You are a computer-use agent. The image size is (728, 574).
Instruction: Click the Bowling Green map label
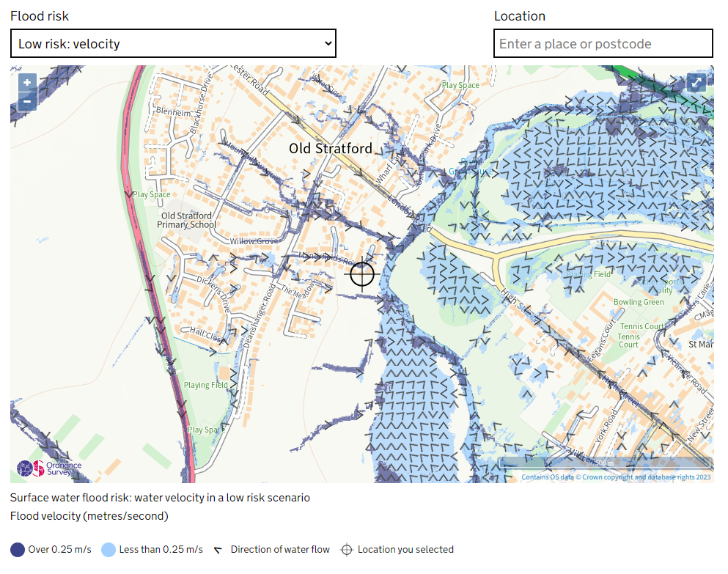[x=638, y=302]
